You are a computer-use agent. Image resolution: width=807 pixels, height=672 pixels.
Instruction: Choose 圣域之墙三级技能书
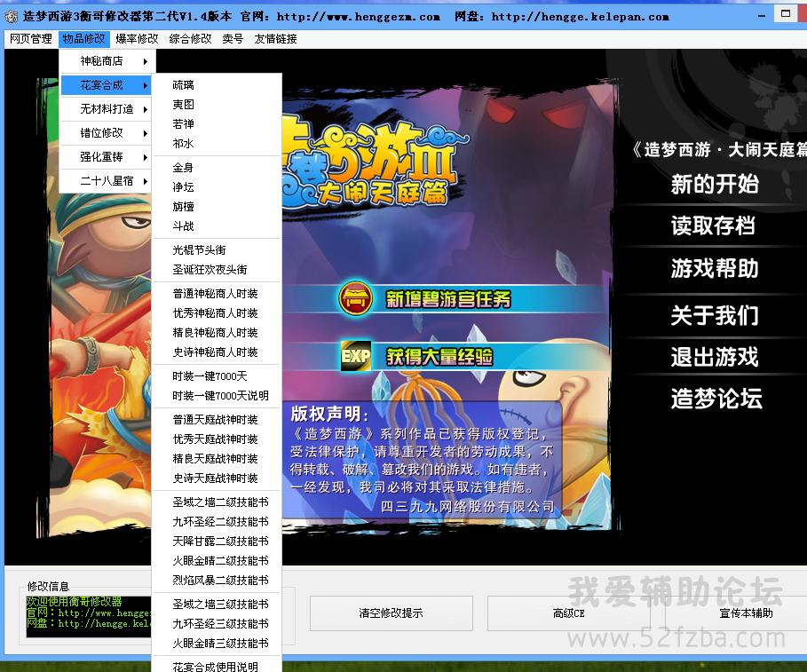tap(217, 605)
